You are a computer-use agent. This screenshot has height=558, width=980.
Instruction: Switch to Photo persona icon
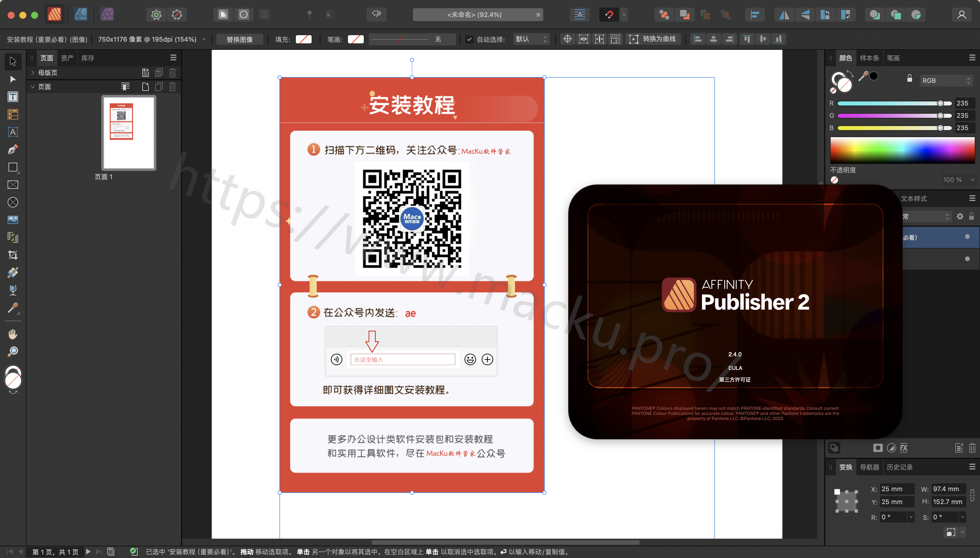pos(107,15)
